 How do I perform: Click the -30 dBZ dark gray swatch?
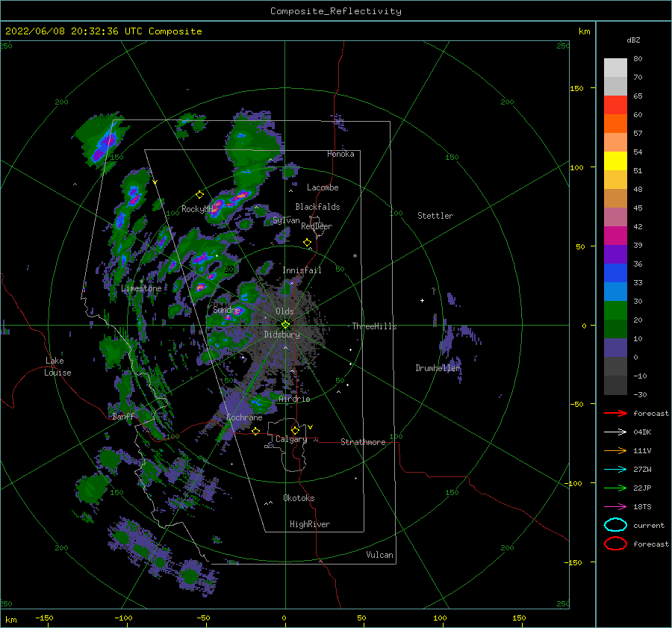pyautogui.click(x=615, y=385)
